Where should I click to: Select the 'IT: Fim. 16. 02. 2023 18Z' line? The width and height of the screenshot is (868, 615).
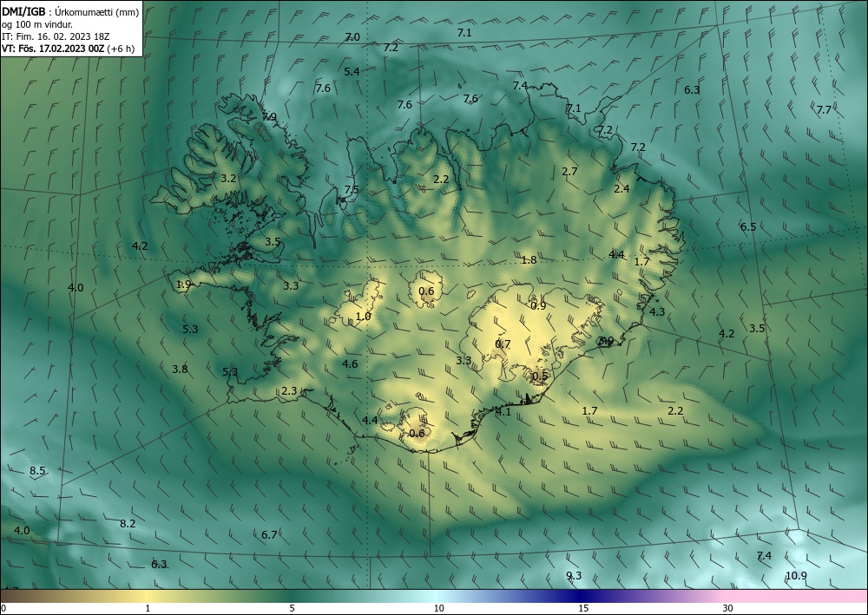pos(56,36)
